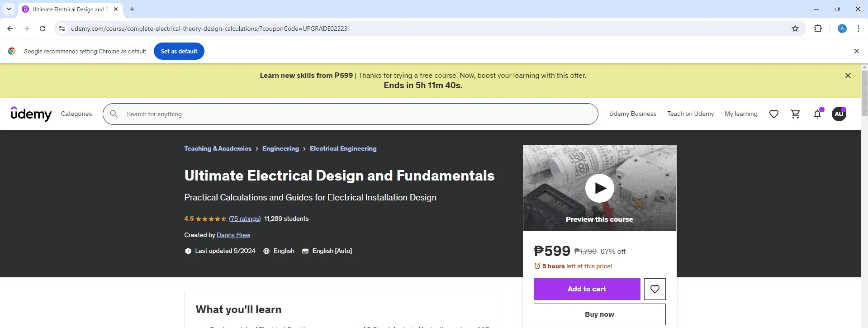Click the last updated badge icon
The image size is (868, 328).
[x=188, y=251]
